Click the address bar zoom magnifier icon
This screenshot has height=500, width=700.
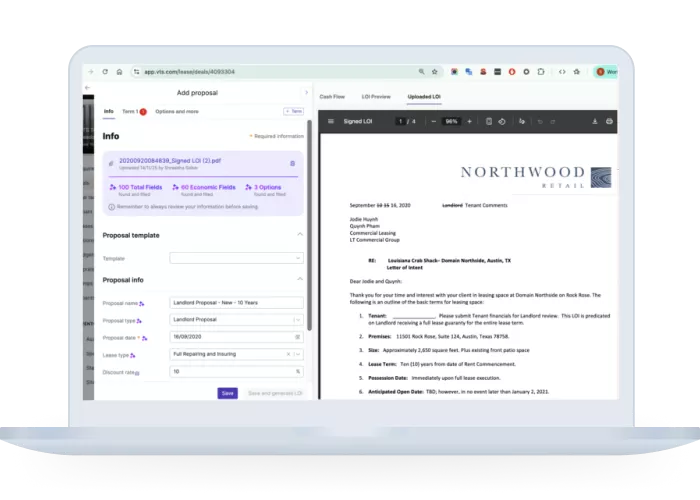click(421, 71)
